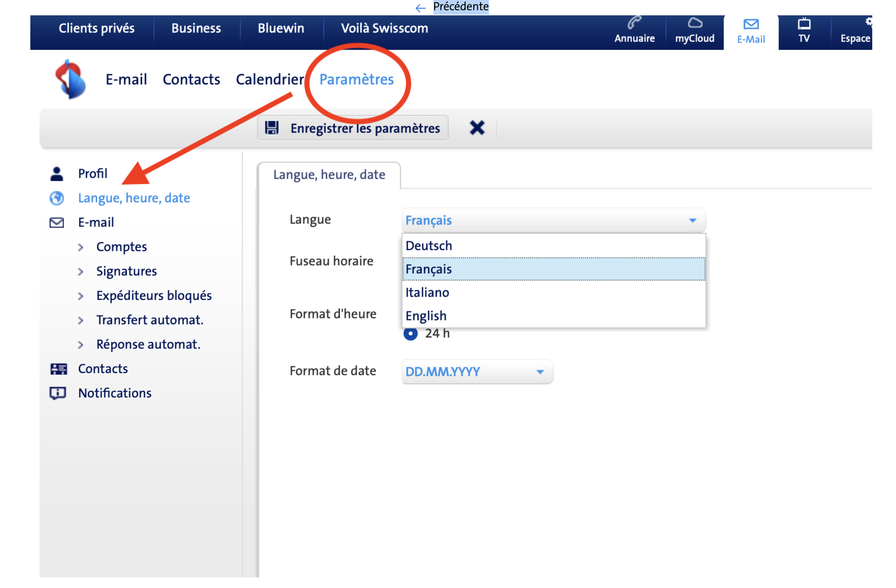Image resolution: width=896 pixels, height=588 pixels.
Task: Open the Format de date dropdown
Action: 477,372
